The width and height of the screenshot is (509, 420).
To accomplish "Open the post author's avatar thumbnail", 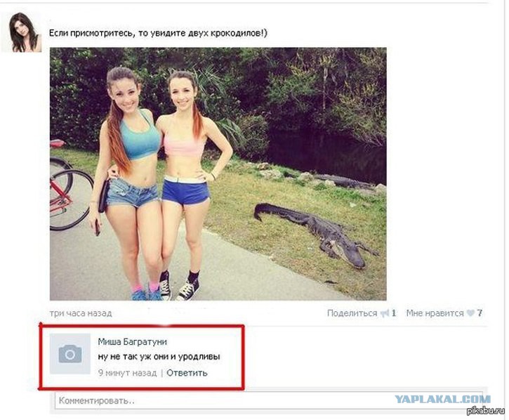I will (22, 32).
